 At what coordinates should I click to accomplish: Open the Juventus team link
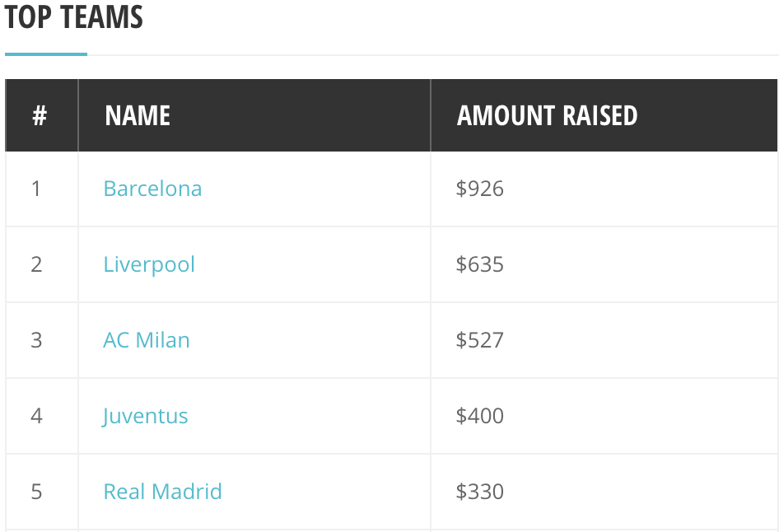(145, 416)
